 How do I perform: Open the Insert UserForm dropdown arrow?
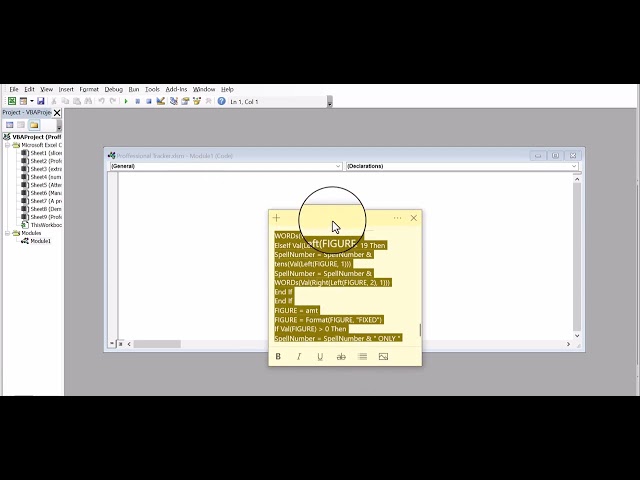[31, 101]
